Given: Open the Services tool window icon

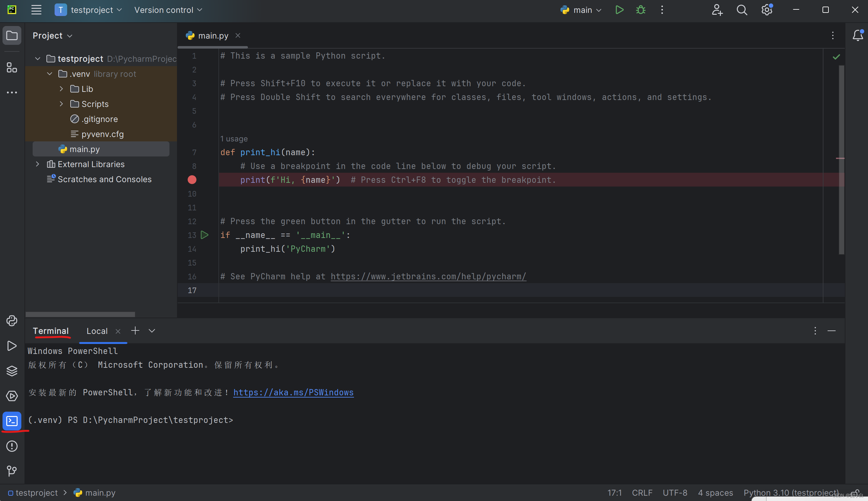Looking at the screenshot, I should 12,396.
